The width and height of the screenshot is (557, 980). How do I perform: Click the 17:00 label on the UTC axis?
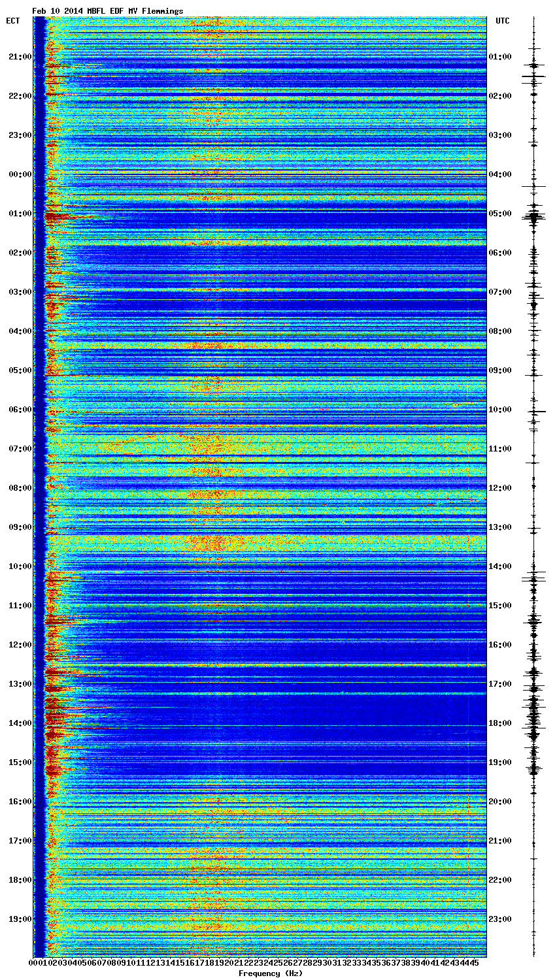pyautogui.click(x=500, y=684)
